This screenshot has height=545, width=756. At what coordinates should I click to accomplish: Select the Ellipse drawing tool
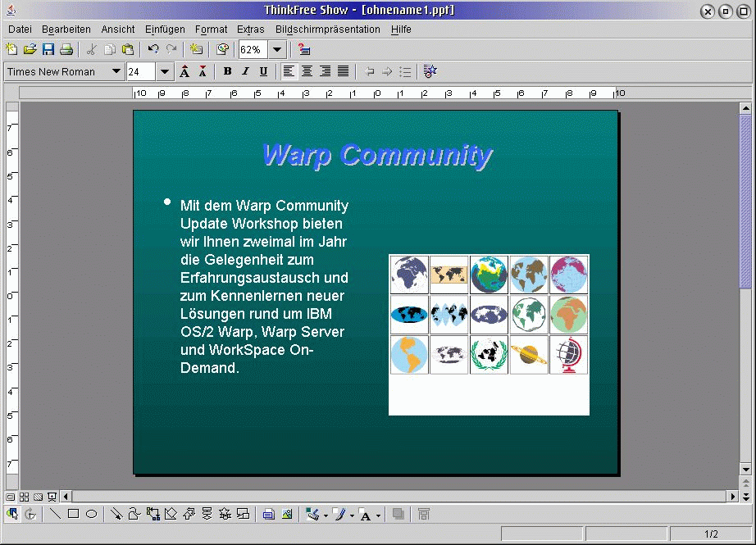tap(91, 514)
